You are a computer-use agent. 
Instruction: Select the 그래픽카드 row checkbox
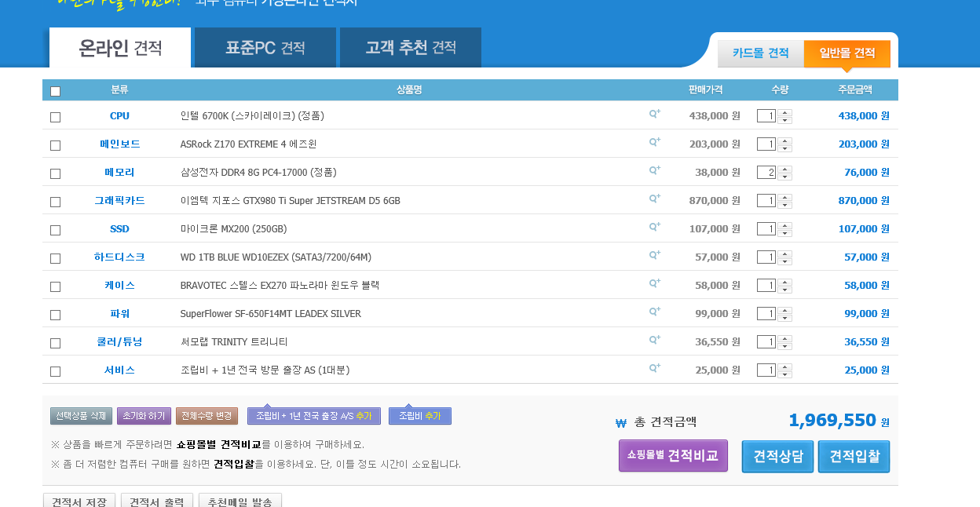pos(55,202)
